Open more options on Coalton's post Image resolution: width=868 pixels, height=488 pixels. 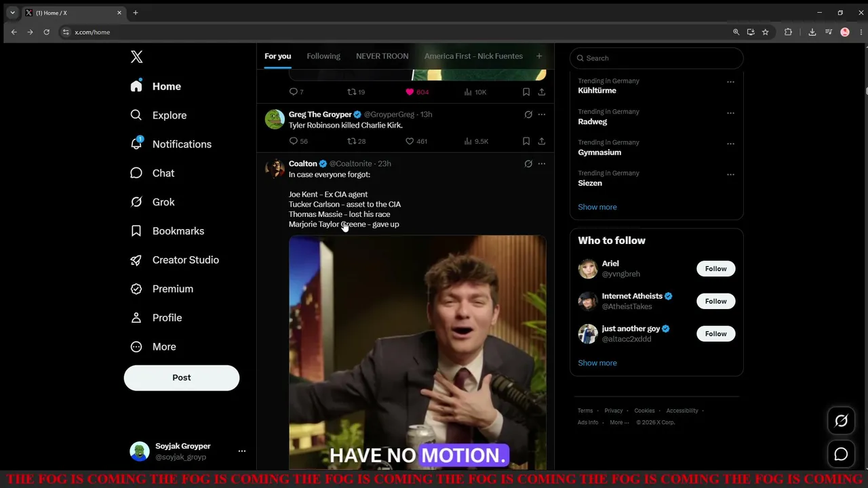(x=541, y=163)
